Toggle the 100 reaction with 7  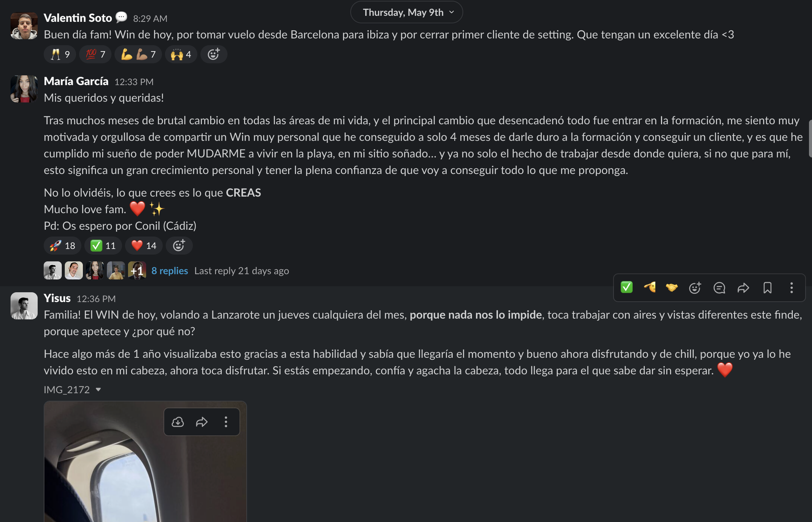click(x=95, y=54)
